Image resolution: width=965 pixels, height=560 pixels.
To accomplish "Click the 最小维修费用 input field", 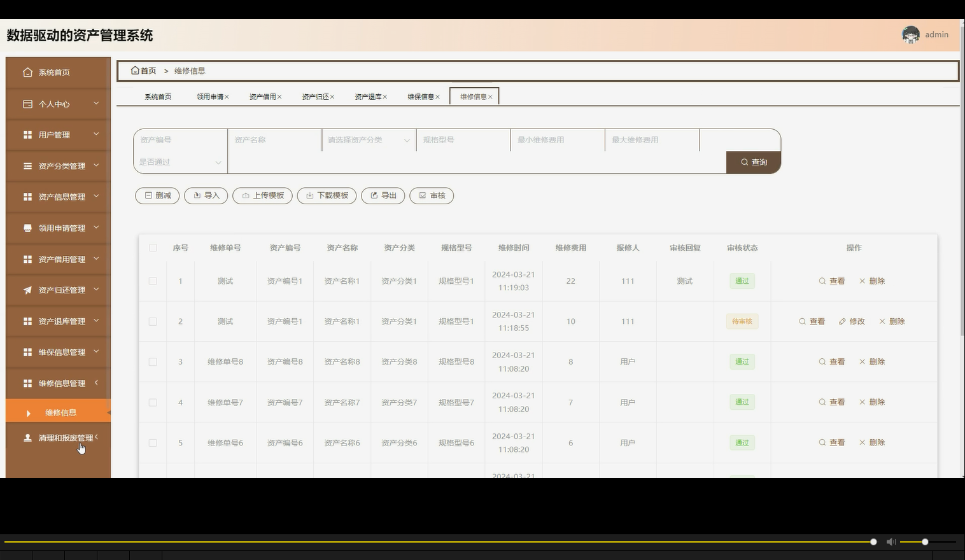I will 558,140.
